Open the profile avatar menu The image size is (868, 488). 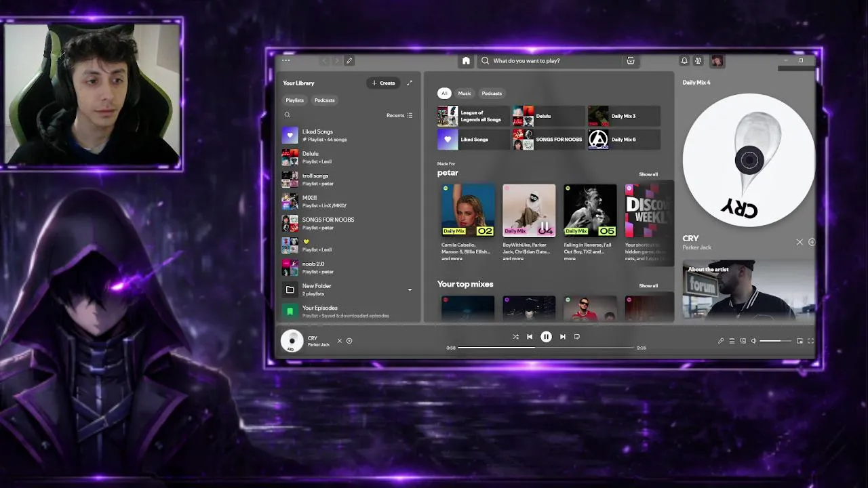pos(717,60)
